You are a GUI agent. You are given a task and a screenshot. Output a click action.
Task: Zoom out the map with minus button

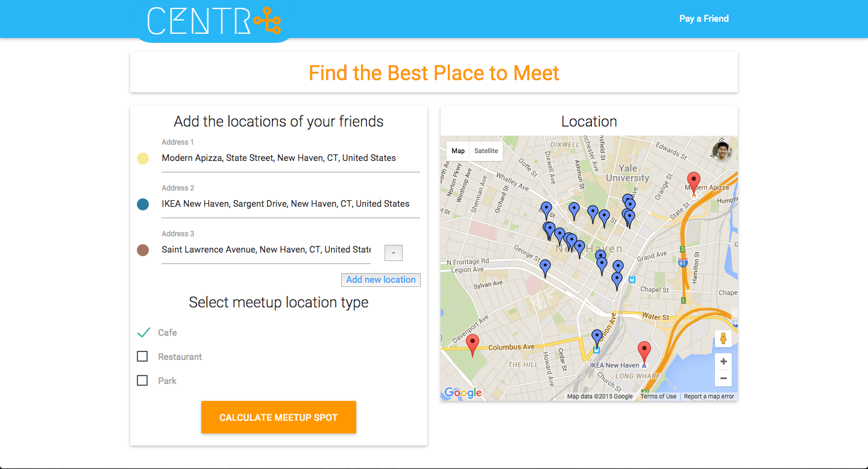723,378
